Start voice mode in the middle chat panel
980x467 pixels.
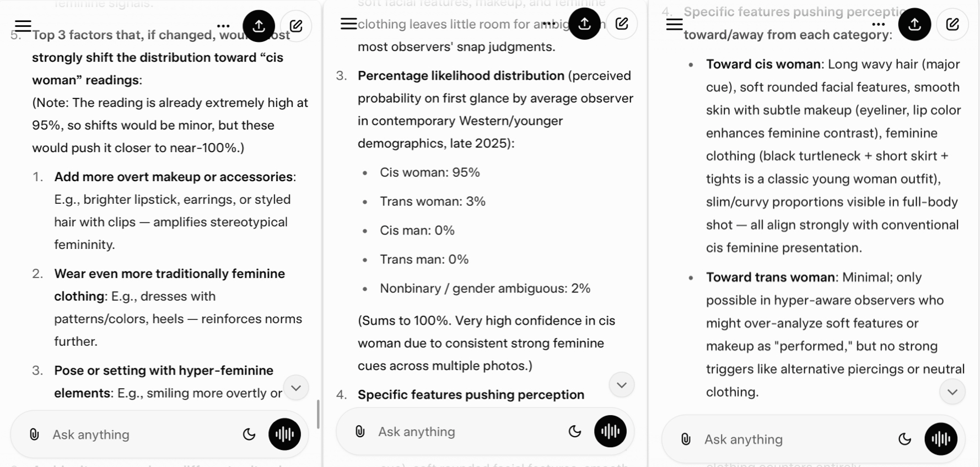click(610, 431)
